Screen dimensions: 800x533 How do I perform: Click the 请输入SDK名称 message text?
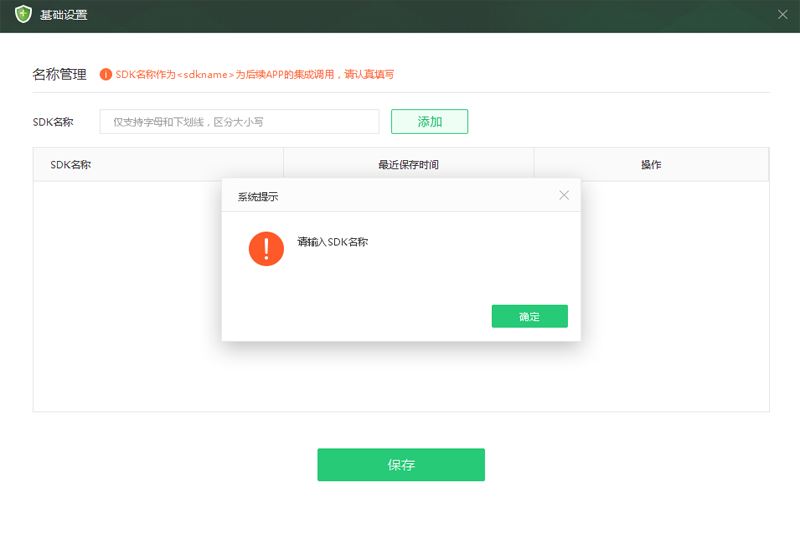coord(333,242)
